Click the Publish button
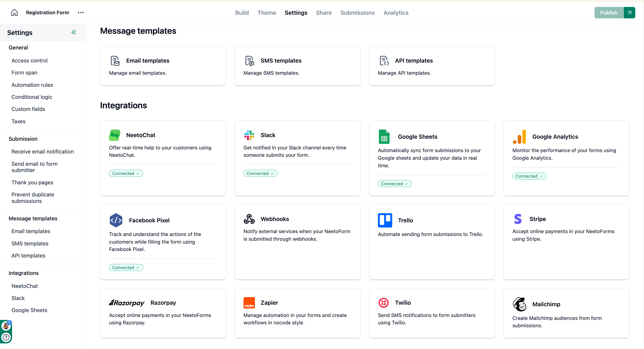644x349 pixels. (609, 13)
